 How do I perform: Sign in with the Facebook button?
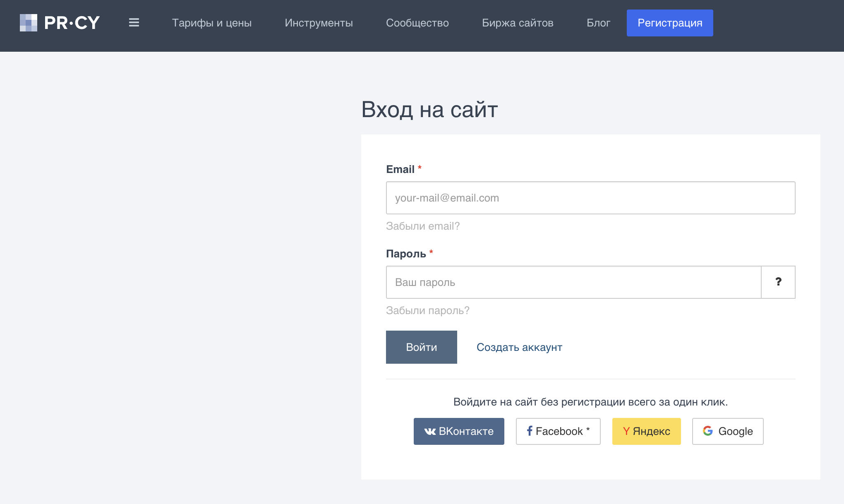(x=558, y=431)
